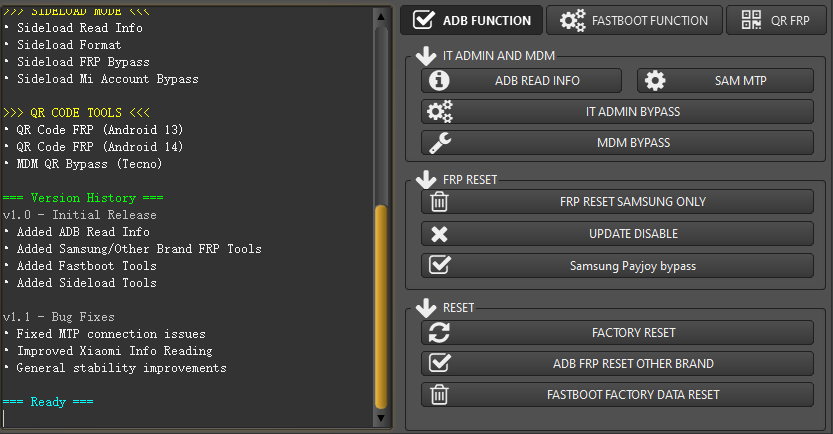Click the X icon on UPDATE DISABLE
This screenshot has height=434, width=833.
tap(439, 234)
